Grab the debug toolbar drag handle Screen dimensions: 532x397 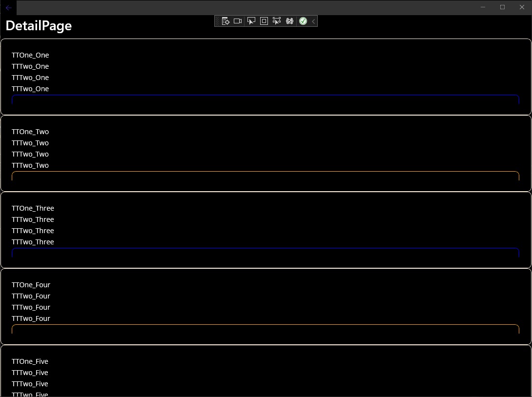218,21
